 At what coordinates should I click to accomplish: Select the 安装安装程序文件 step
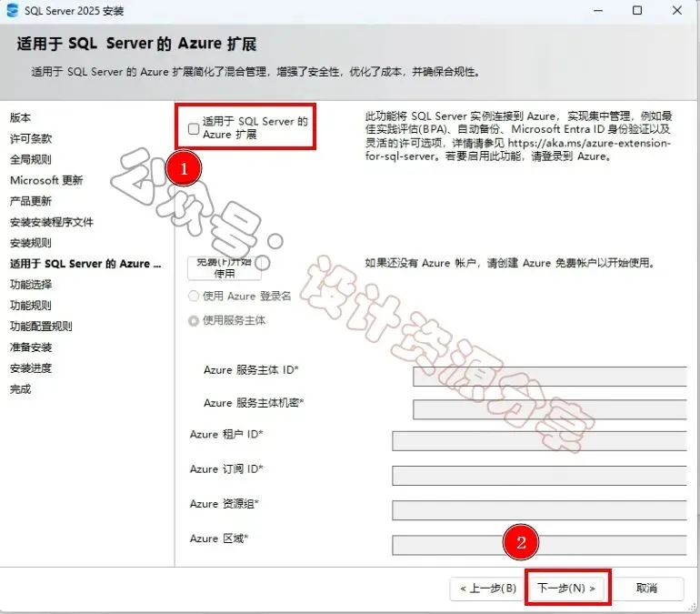coord(52,222)
